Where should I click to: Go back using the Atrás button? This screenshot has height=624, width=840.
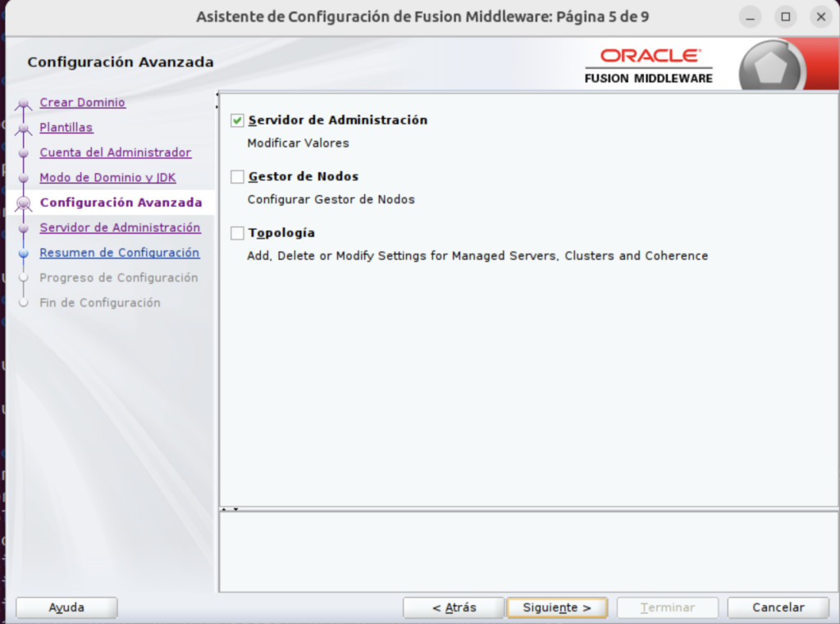click(453, 608)
